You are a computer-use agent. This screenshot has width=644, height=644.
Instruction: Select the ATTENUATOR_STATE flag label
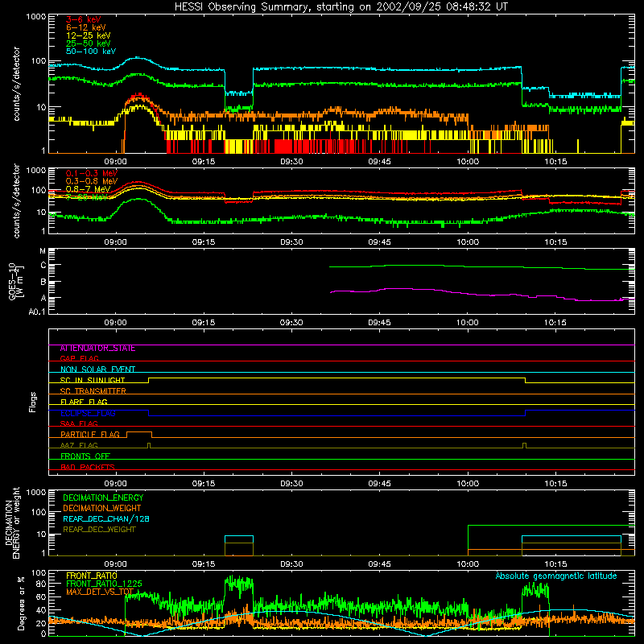[x=97, y=349]
